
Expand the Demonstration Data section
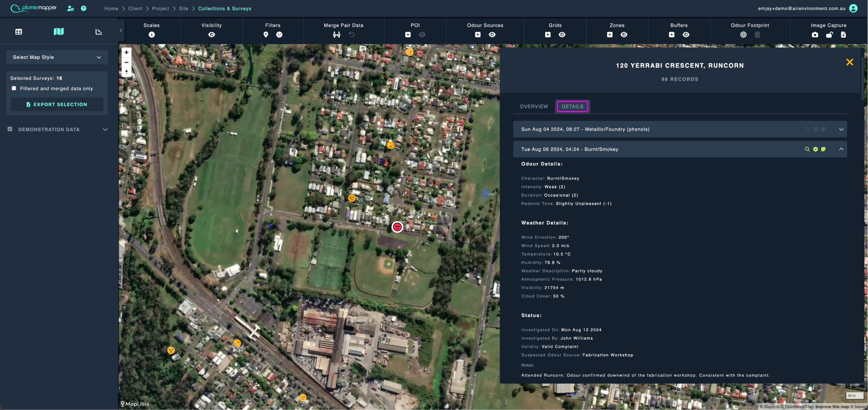[105, 129]
